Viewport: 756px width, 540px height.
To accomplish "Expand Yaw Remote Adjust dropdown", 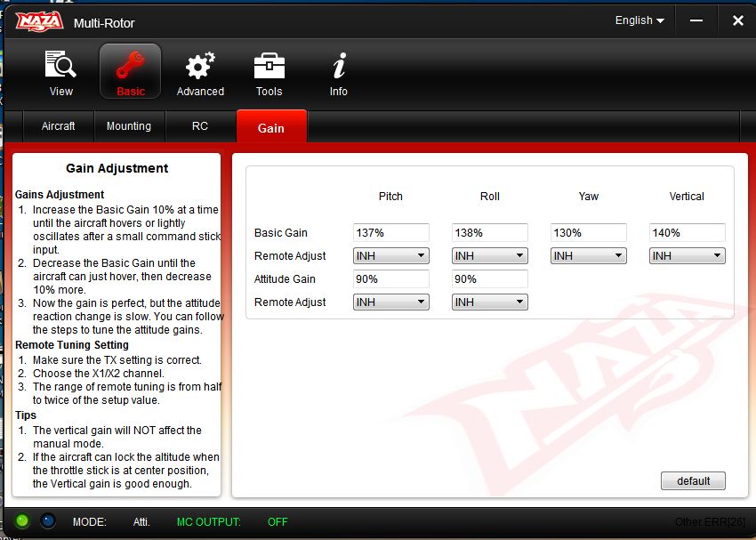I will (x=588, y=256).
